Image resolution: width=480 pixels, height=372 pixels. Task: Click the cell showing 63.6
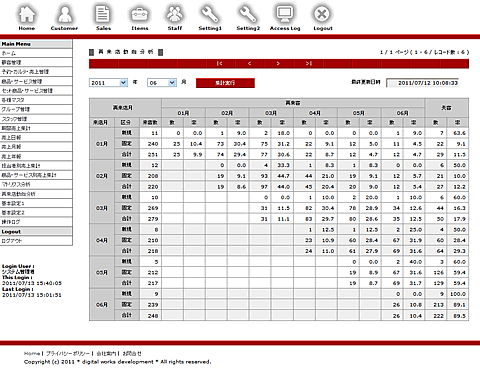click(x=458, y=133)
